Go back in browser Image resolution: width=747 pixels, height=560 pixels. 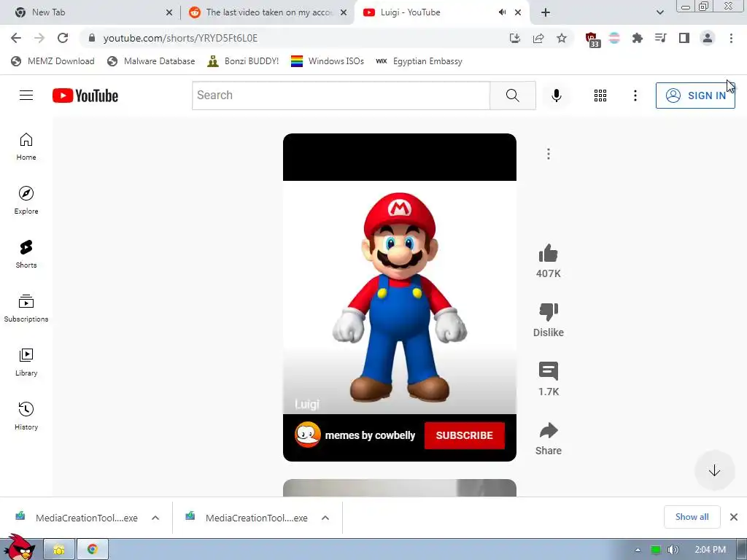pyautogui.click(x=16, y=38)
